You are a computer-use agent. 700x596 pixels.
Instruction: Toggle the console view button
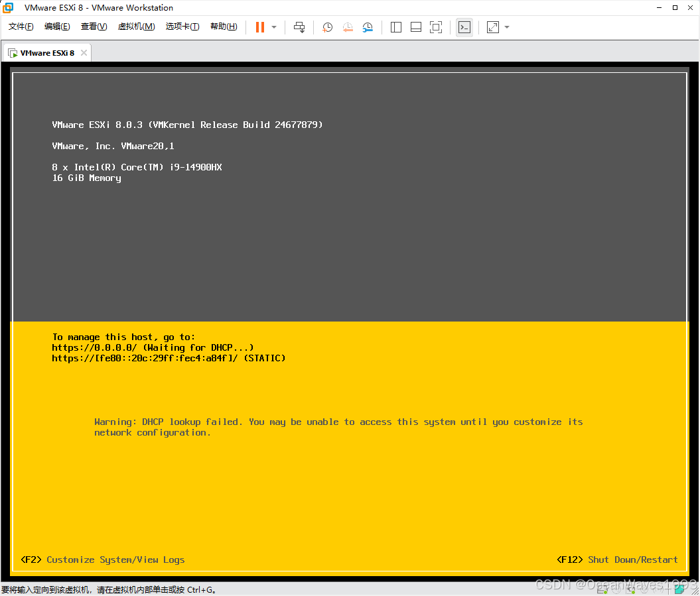[464, 27]
